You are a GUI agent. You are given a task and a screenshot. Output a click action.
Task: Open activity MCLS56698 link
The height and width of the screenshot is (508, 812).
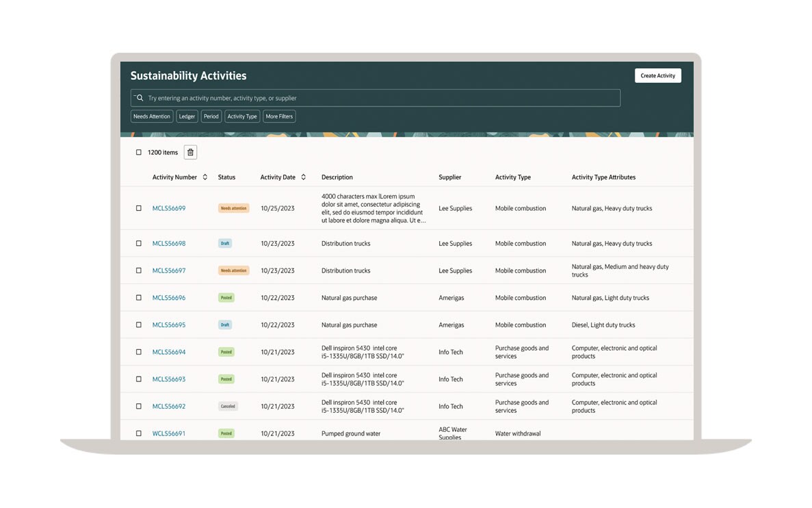(169, 244)
